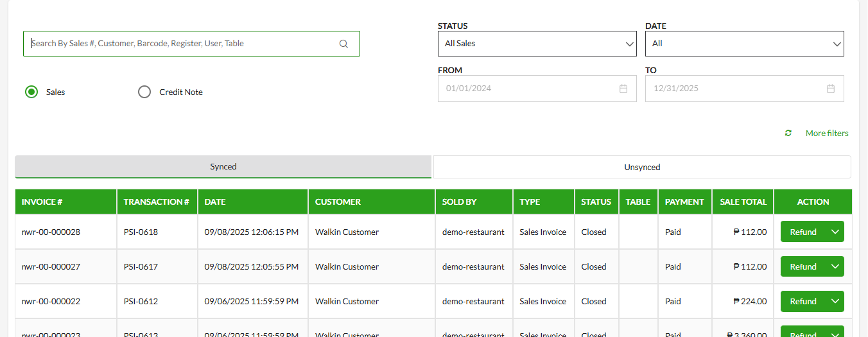
Task: Refund transaction PSI-0617
Action: point(803,266)
